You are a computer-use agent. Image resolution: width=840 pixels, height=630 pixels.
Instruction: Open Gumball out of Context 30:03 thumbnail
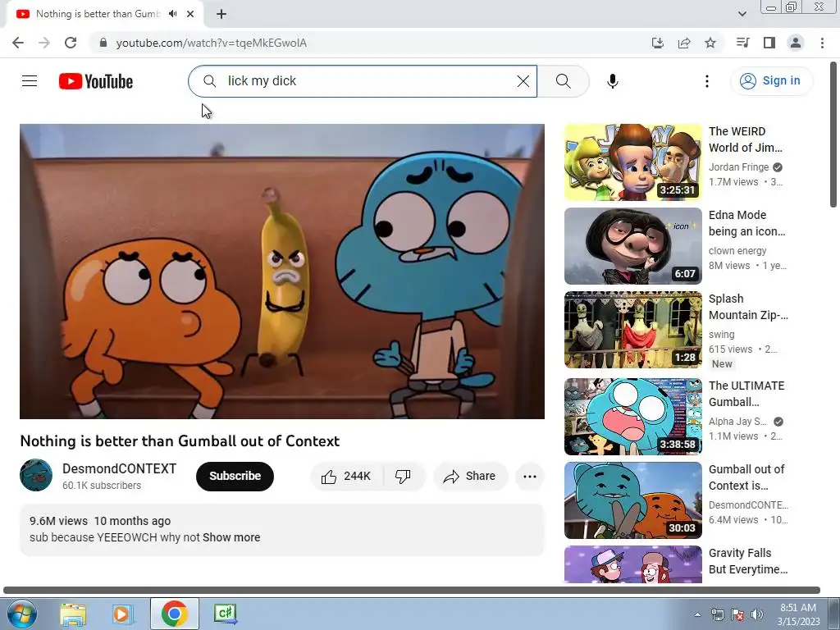632,500
